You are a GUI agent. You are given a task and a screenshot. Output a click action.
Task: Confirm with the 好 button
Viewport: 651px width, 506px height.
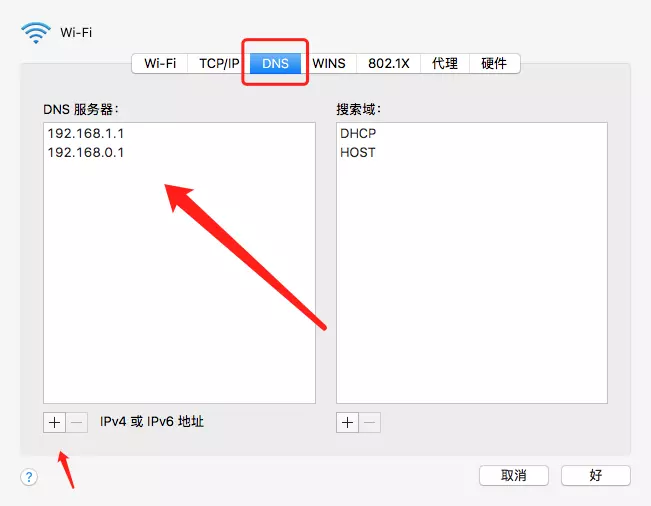[x=596, y=475]
